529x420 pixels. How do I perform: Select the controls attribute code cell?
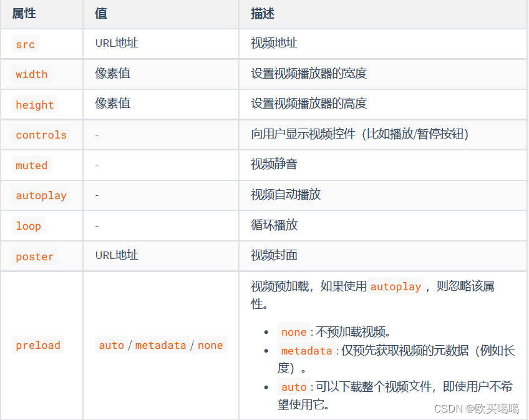[41, 135]
